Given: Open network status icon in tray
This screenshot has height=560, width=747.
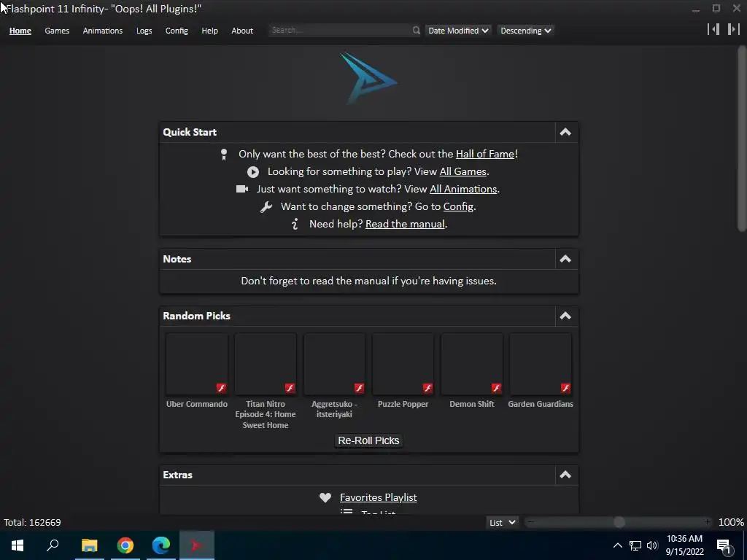Looking at the screenshot, I should [635, 545].
